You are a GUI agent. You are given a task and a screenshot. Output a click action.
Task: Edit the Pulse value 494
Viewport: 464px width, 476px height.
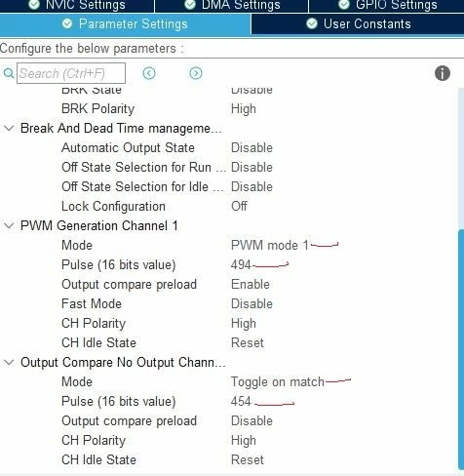tap(241, 264)
